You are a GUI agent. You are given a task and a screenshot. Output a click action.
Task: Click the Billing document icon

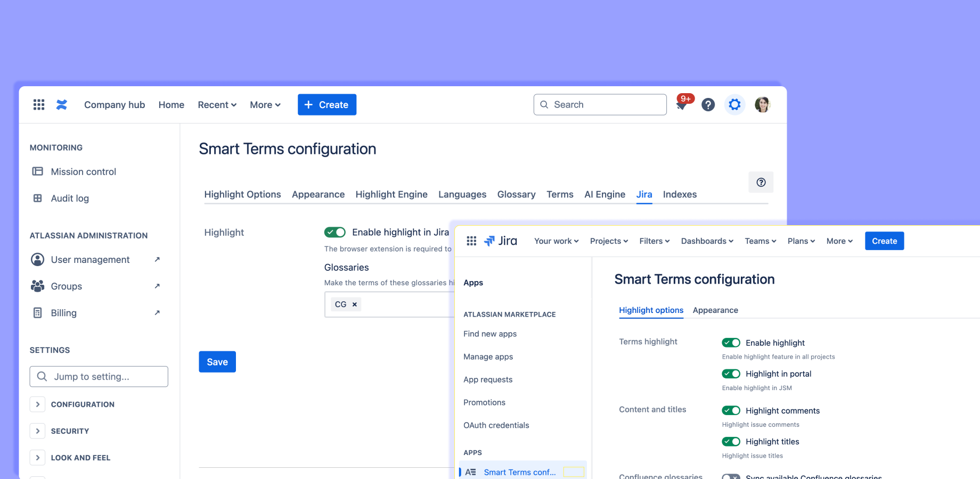pos(37,312)
